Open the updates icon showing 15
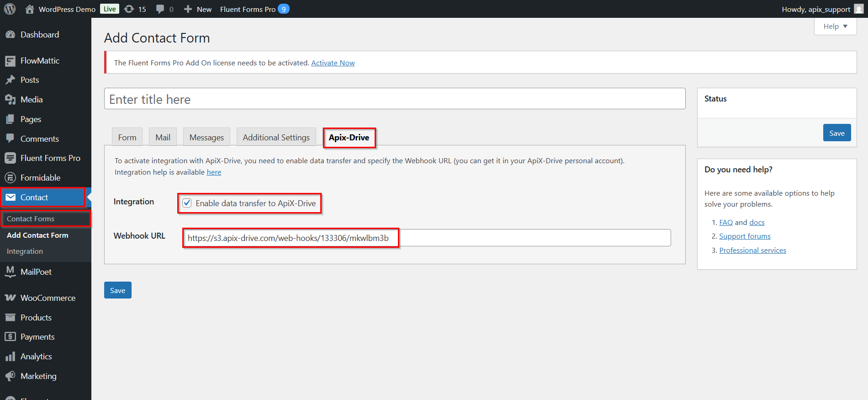The width and height of the screenshot is (868, 400). [129, 9]
